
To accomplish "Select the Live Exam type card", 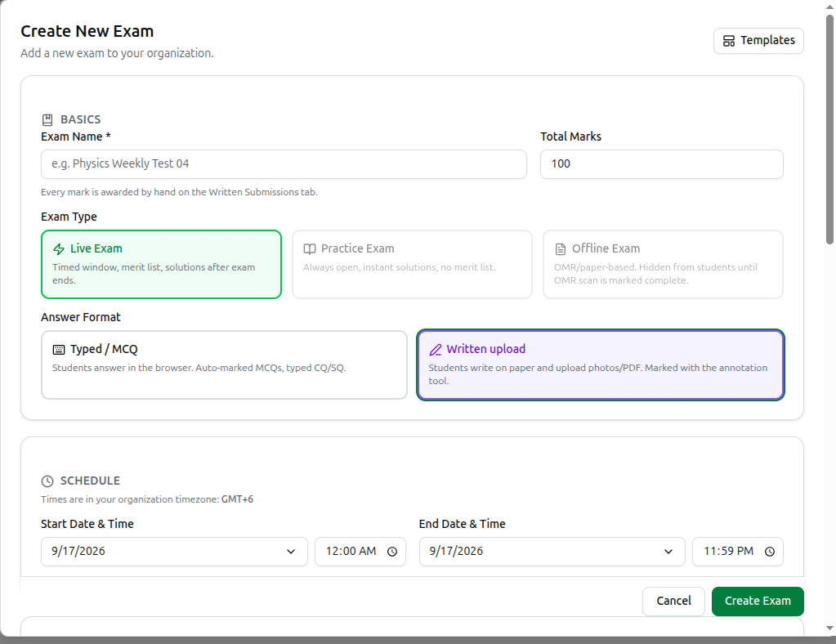I will (161, 265).
